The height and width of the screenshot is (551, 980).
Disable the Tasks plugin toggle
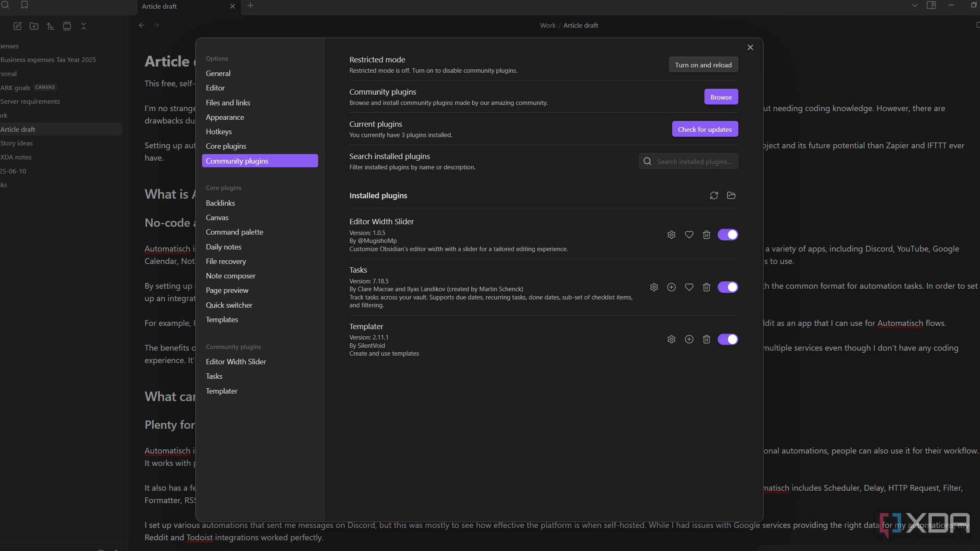click(x=728, y=287)
